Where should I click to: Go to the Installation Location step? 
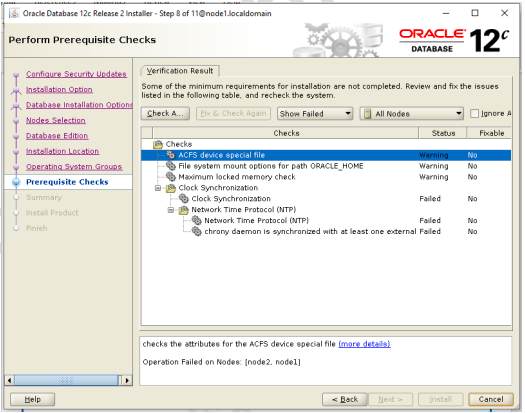tap(62, 151)
